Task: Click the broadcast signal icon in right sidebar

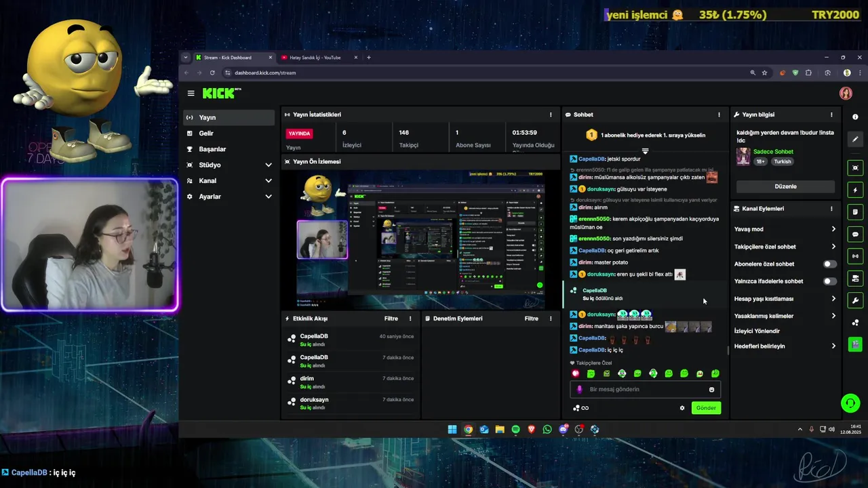Action: (x=855, y=256)
